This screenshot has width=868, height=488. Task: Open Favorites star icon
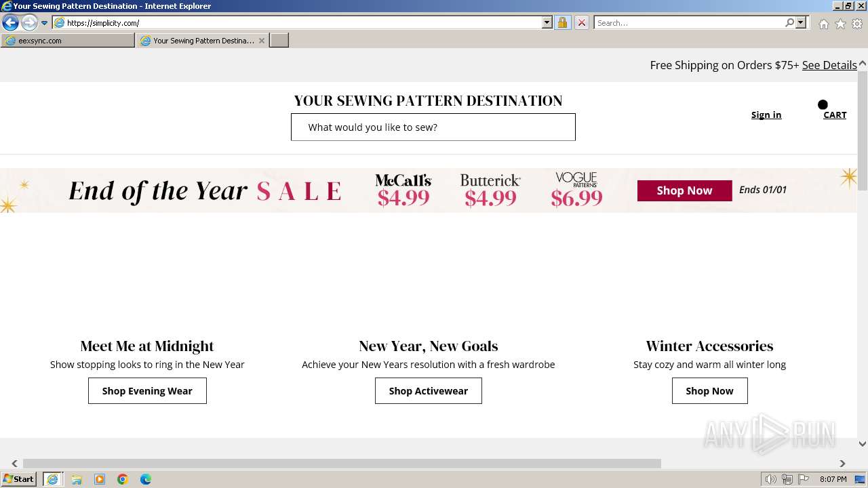point(840,24)
